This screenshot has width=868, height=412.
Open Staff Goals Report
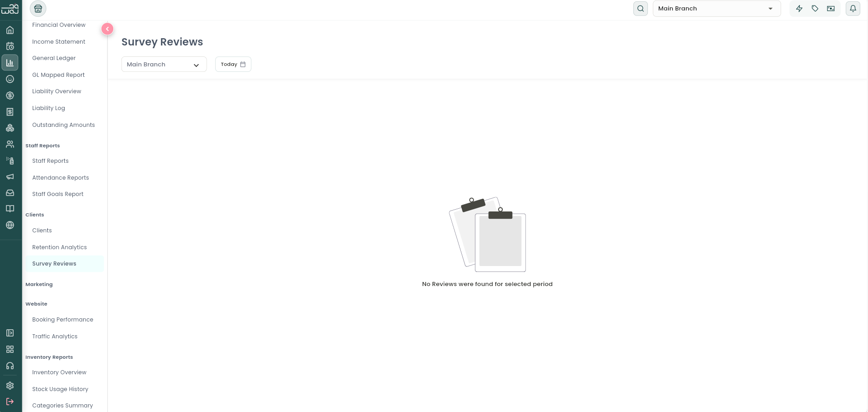[58, 194]
